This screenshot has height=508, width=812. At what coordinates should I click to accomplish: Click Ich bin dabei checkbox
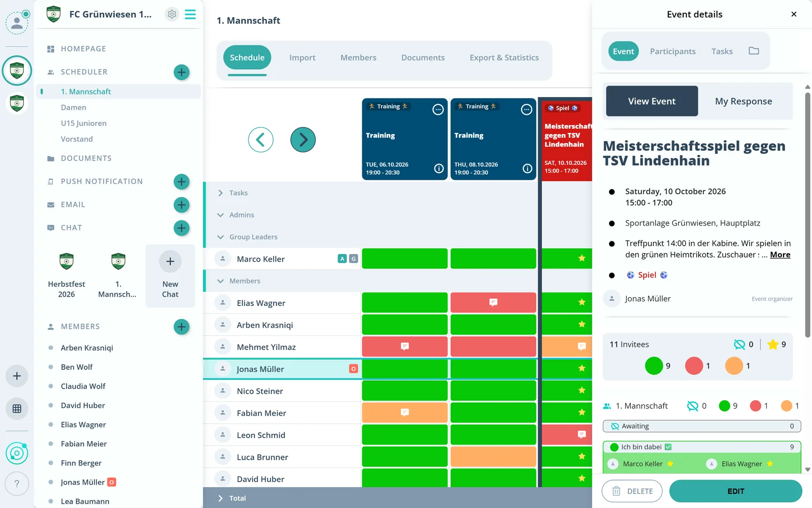pyautogui.click(x=668, y=447)
